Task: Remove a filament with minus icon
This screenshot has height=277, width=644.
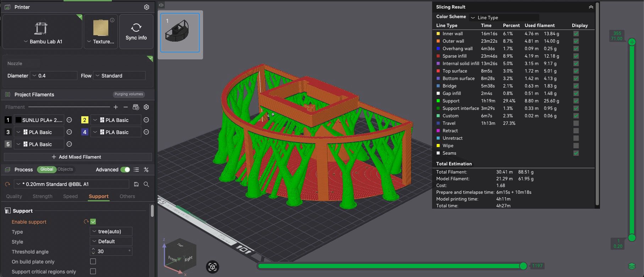Action: [126, 107]
